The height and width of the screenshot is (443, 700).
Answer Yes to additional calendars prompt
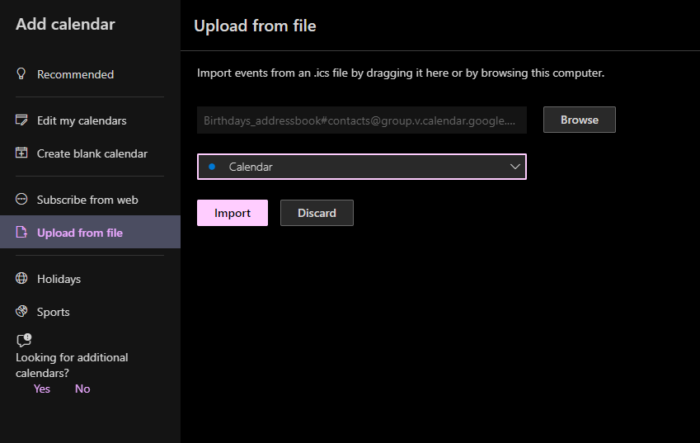42,389
